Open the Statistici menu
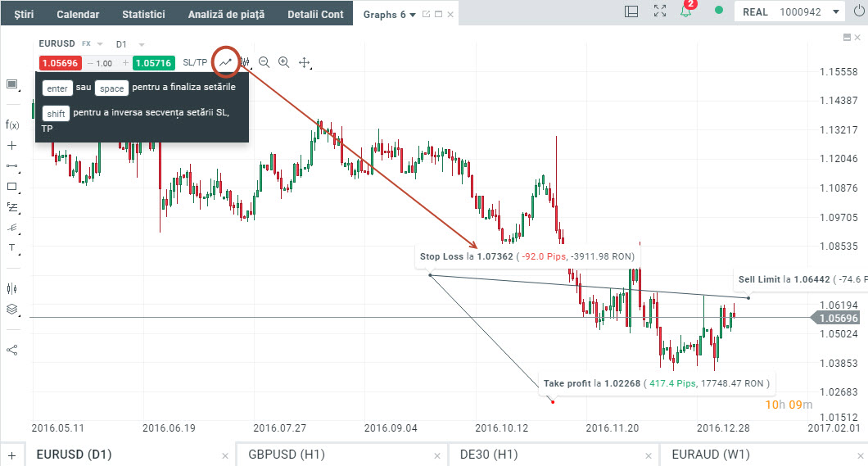The image size is (868, 466). [143, 15]
